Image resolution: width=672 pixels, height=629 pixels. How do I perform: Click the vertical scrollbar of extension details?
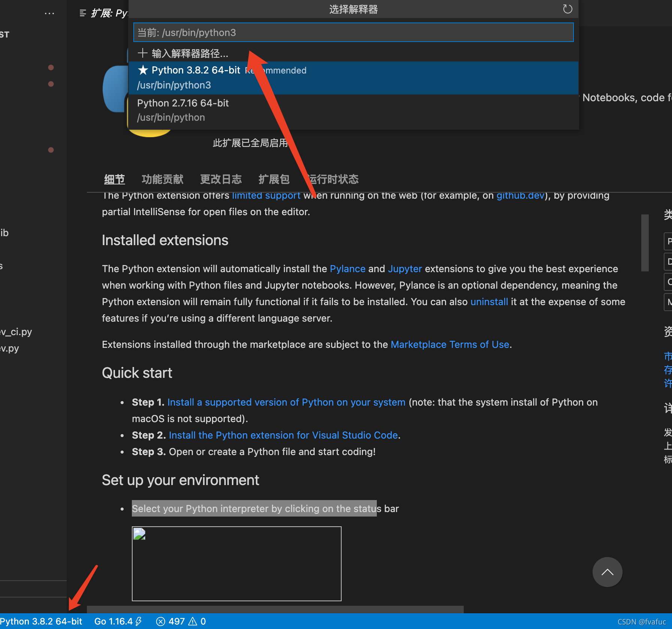645,243
